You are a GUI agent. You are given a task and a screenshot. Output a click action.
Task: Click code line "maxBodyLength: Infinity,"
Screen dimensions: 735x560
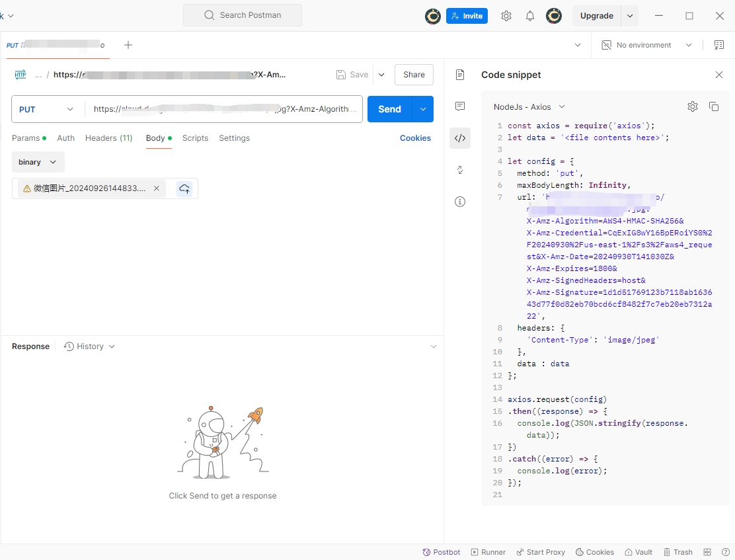574,185
